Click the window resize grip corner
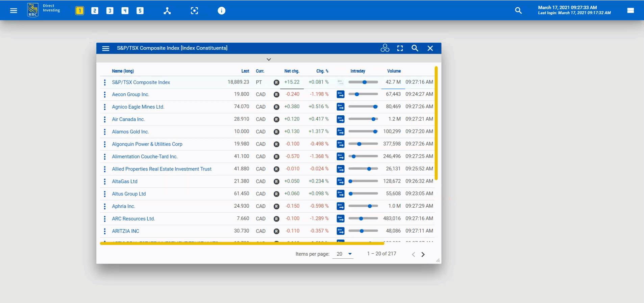This screenshot has width=644, height=303. pyautogui.click(x=438, y=260)
